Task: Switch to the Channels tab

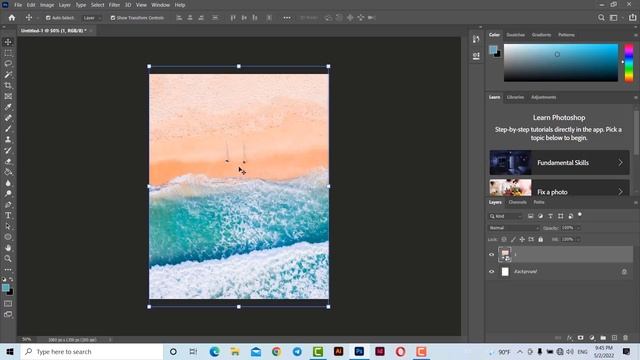Action: 518,202
